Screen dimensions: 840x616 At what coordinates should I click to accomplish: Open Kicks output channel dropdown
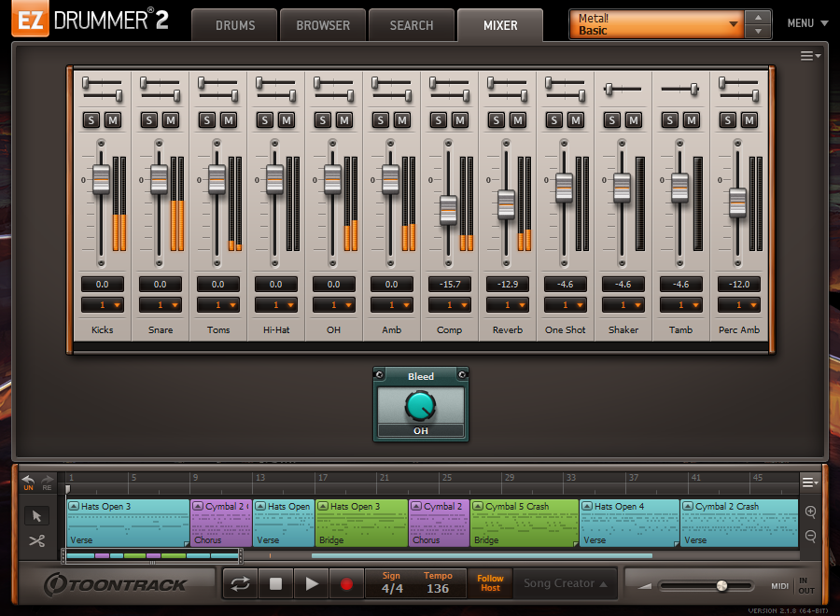tap(103, 305)
